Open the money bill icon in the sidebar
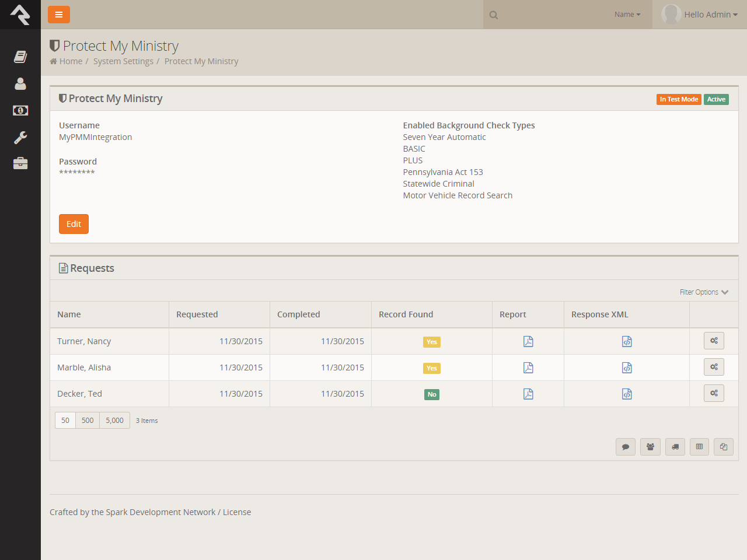 pos(20,110)
